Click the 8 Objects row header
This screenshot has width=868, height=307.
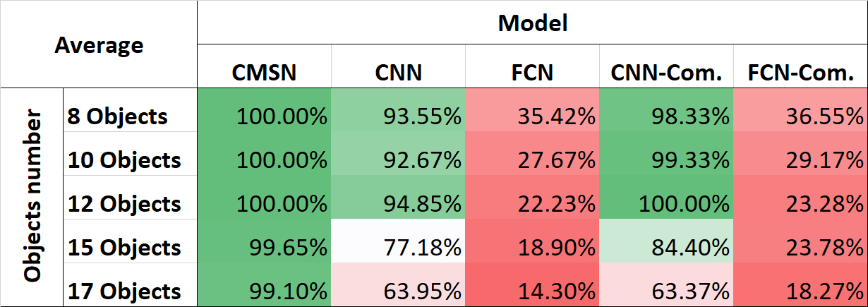point(130,116)
